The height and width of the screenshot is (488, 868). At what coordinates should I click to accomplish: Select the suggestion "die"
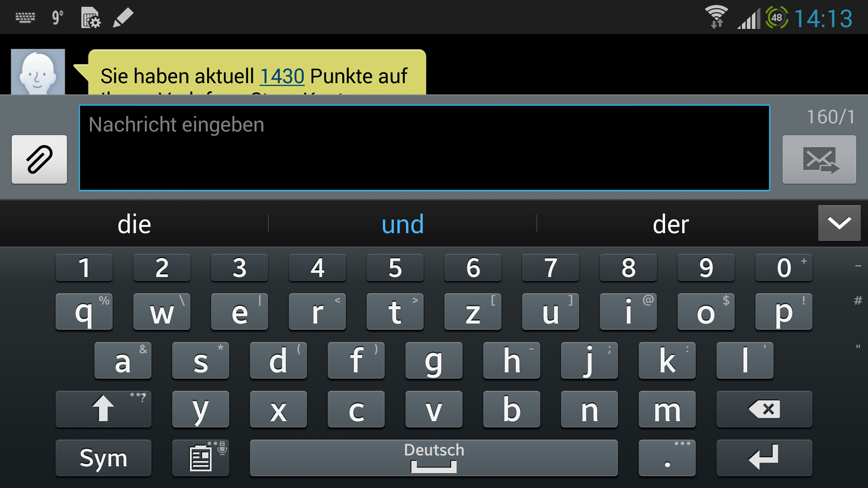(x=134, y=224)
